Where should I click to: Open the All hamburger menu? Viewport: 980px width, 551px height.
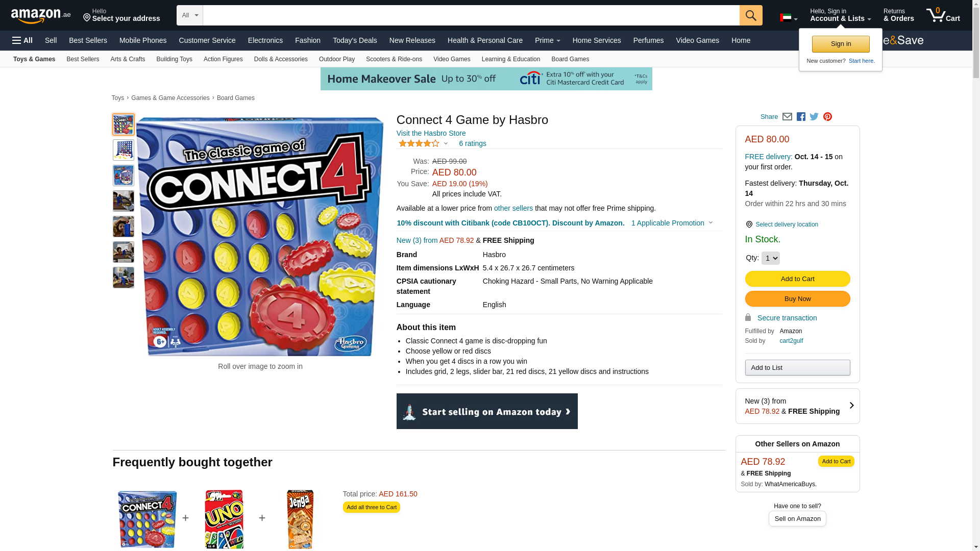pyautogui.click(x=22, y=40)
